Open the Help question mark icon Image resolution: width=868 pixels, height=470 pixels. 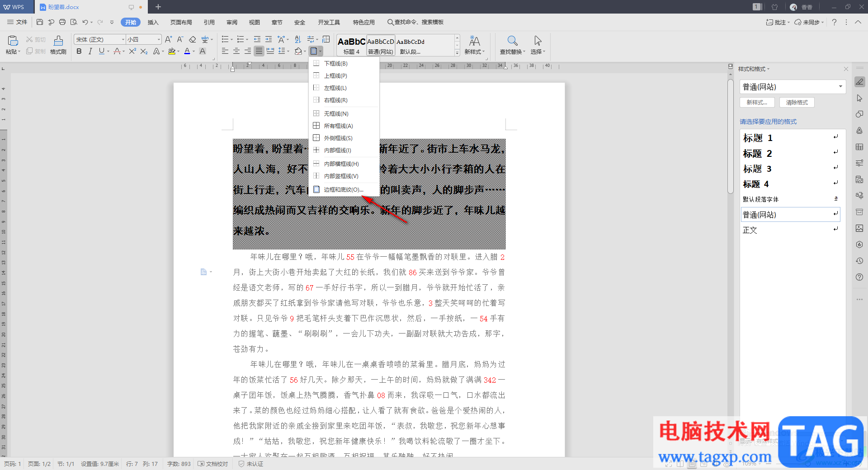[834, 22]
